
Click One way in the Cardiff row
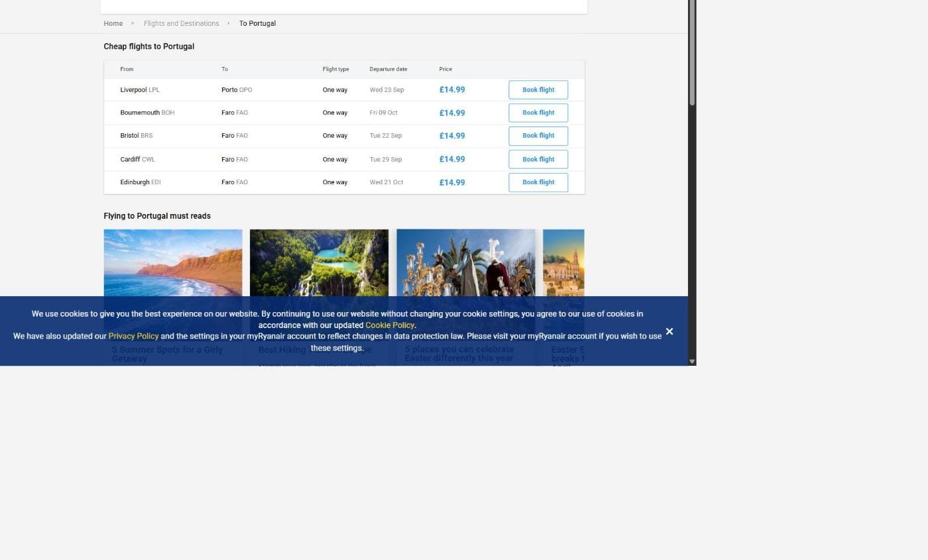click(335, 159)
